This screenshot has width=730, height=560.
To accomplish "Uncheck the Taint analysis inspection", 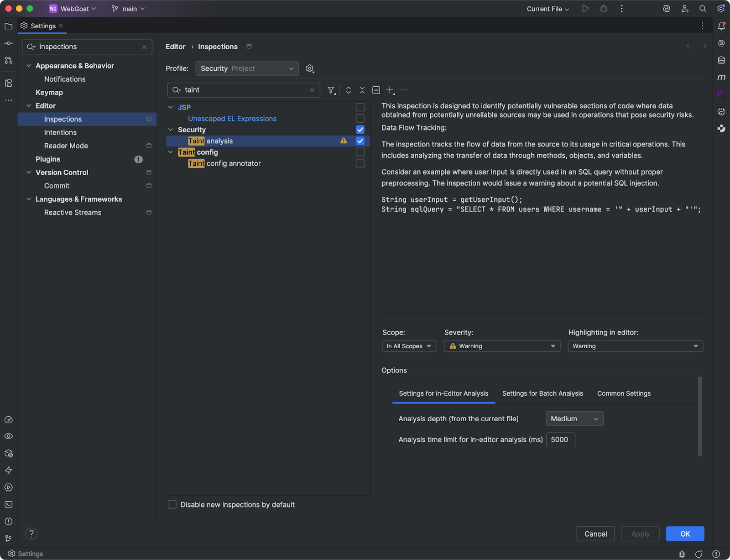I will pyautogui.click(x=360, y=141).
